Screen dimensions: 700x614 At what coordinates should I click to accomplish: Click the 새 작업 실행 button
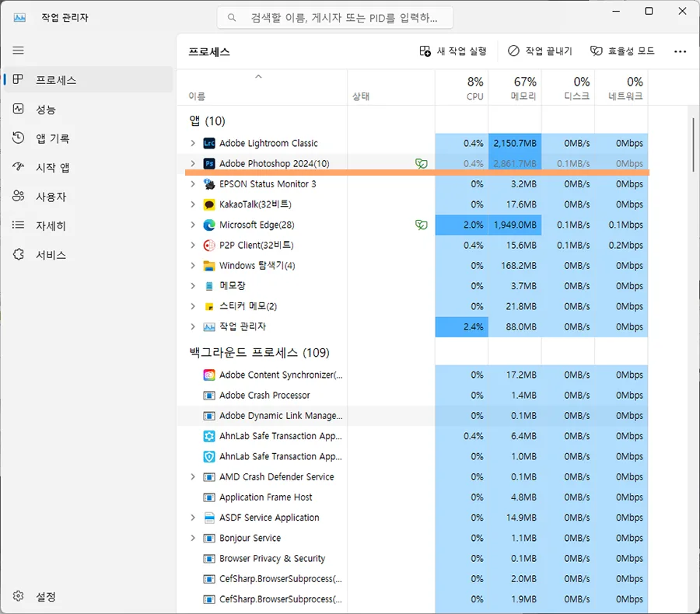point(453,51)
